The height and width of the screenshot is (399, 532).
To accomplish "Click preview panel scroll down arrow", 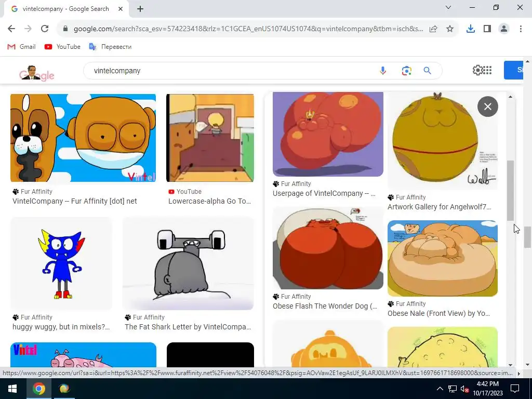I will [x=510, y=365].
